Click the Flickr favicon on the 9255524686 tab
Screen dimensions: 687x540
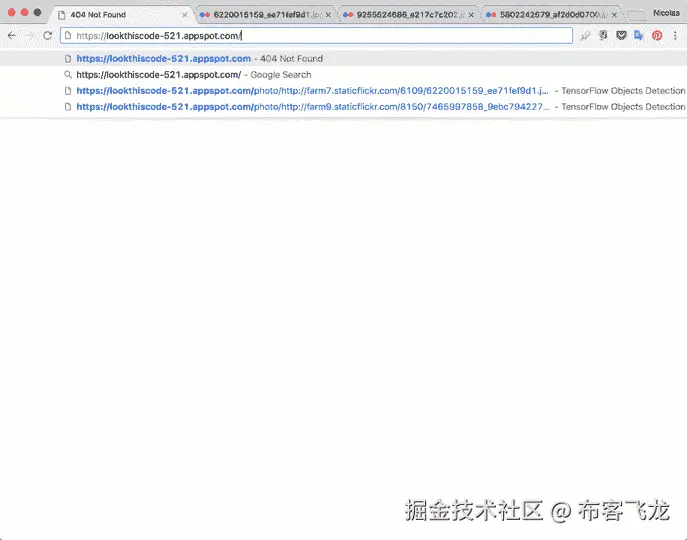348,15
